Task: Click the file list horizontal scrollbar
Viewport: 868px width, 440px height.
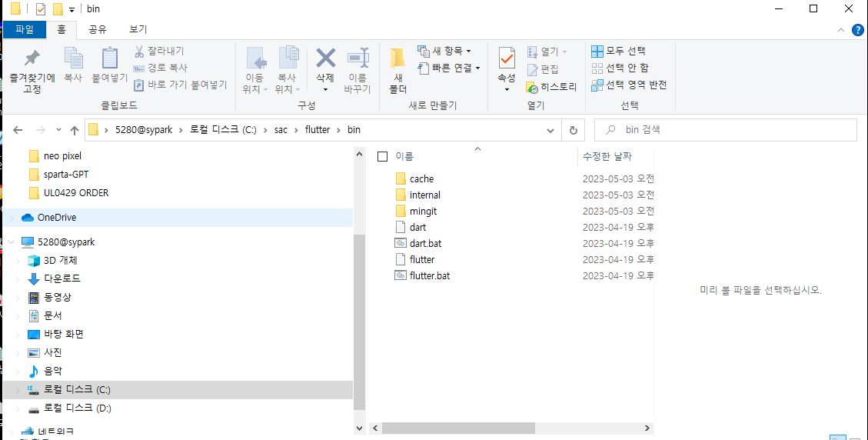Action: point(458,428)
